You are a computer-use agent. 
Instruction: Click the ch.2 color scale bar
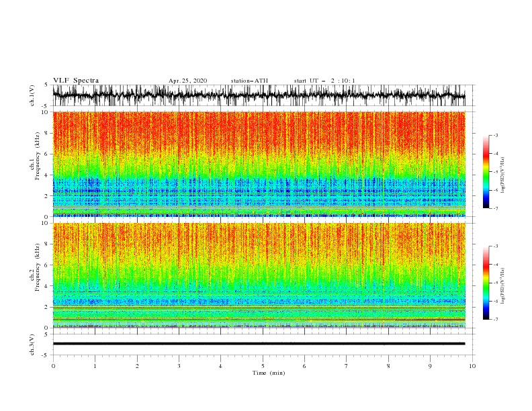click(x=486, y=283)
